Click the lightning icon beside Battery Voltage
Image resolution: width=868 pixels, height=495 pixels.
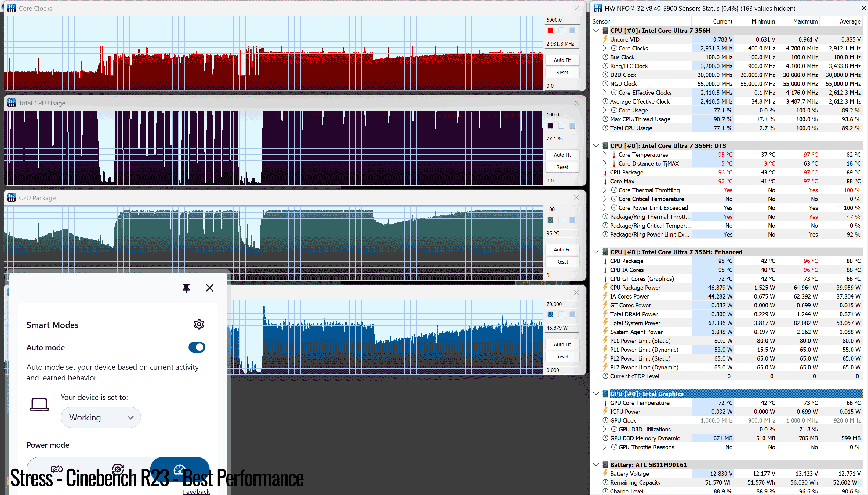click(605, 474)
